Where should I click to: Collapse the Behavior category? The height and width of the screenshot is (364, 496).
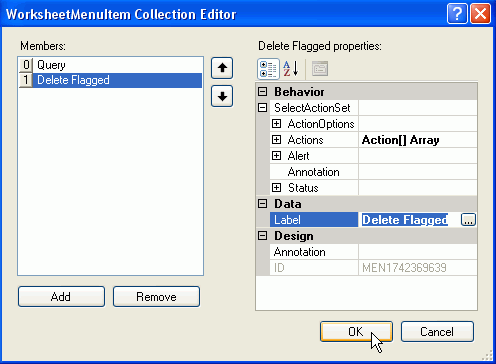(263, 92)
